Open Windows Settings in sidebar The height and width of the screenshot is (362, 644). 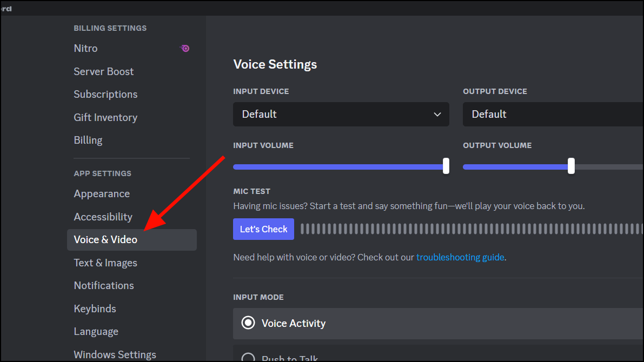coord(115,354)
